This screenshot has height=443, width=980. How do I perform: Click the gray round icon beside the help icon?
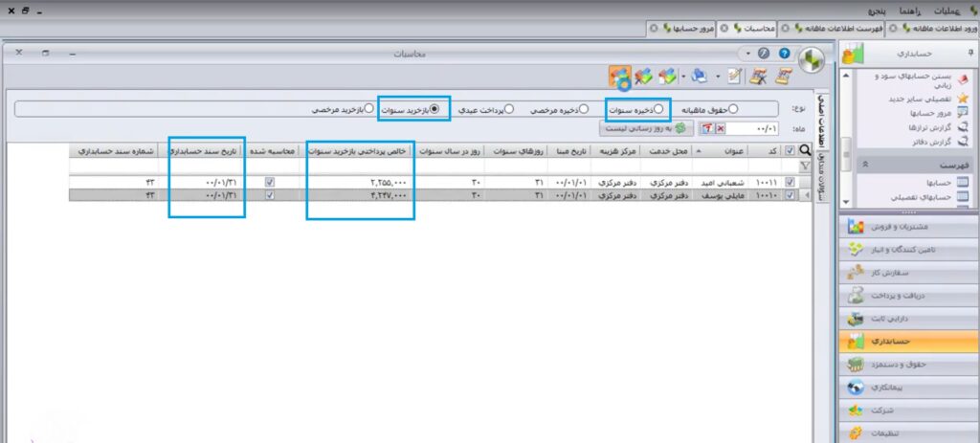[763, 54]
